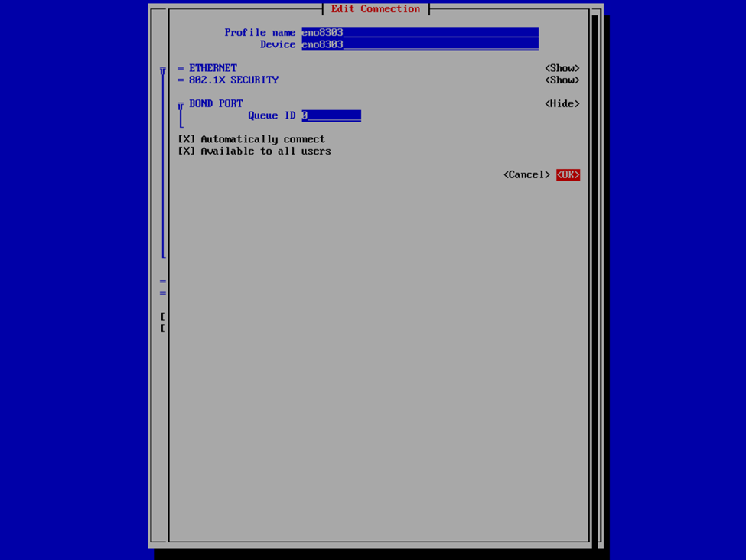Select the 802.1X SECURITY section heading
Screen dimensions: 746x560
[233, 80]
